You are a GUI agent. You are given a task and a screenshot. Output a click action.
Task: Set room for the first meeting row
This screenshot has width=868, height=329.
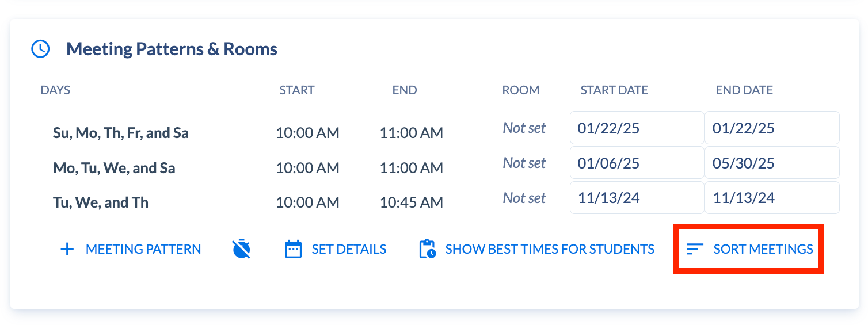tap(524, 128)
